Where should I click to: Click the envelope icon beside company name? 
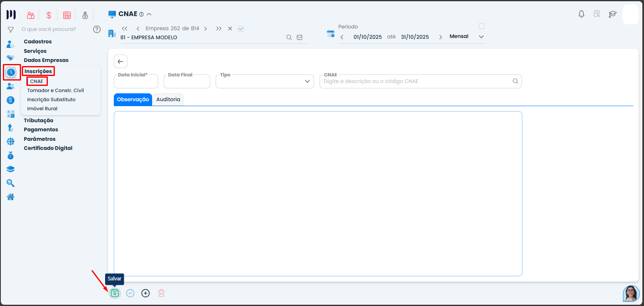click(299, 37)
